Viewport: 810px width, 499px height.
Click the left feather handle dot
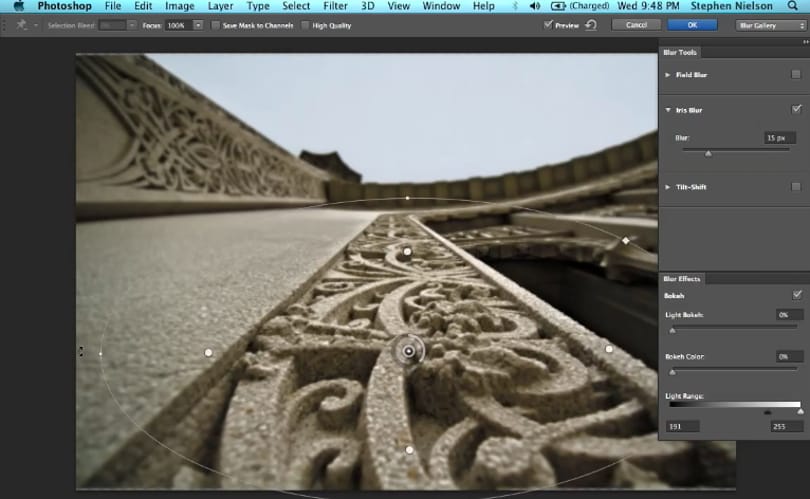click(x=208, y=353)
